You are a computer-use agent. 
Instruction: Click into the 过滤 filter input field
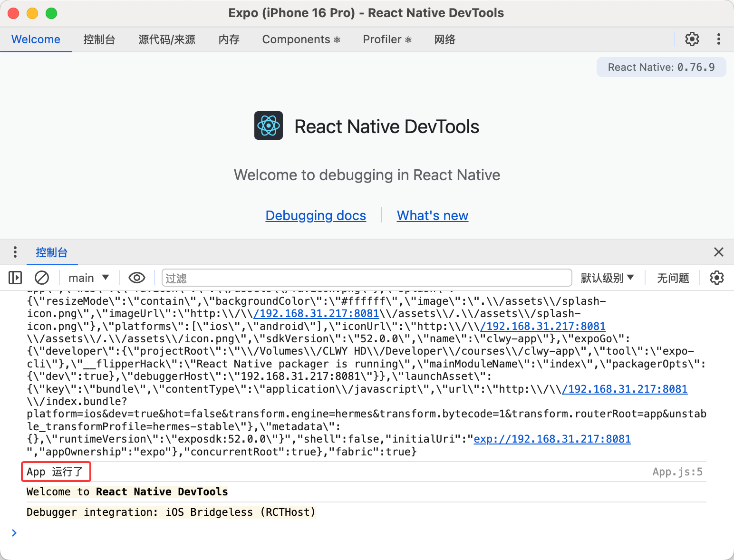pos(366,278)
